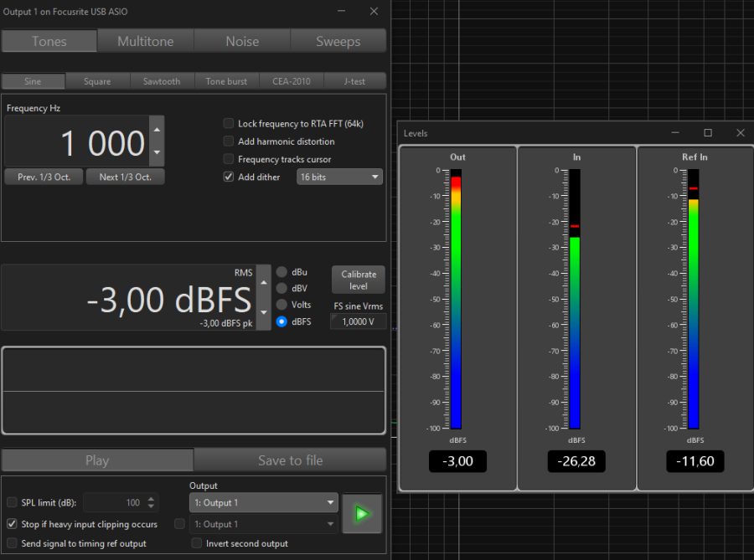Click the FS sine Vrms 1,0000 V field
The image size is (754, 560).
tap(359, 321)
